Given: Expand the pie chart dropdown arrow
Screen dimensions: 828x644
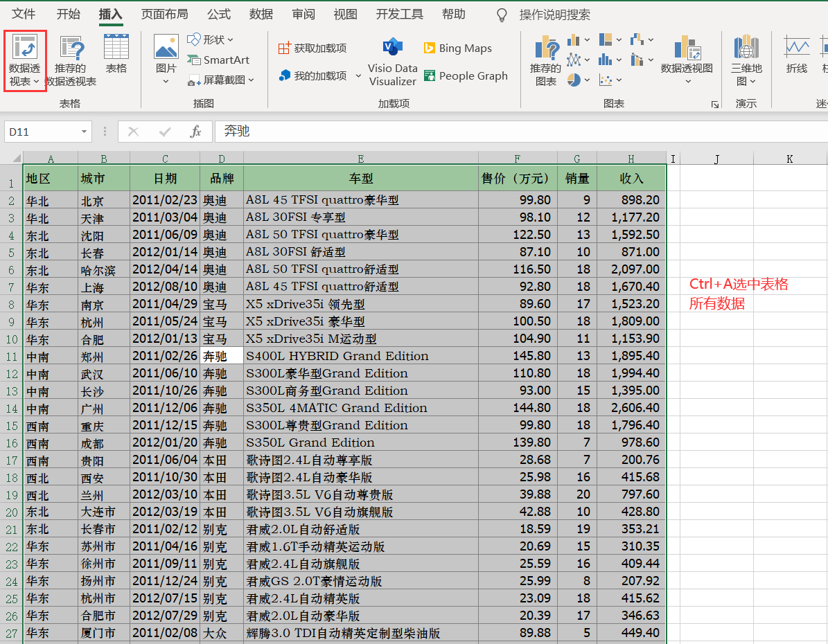Looking at the screenshot, I should coord(587,80).
